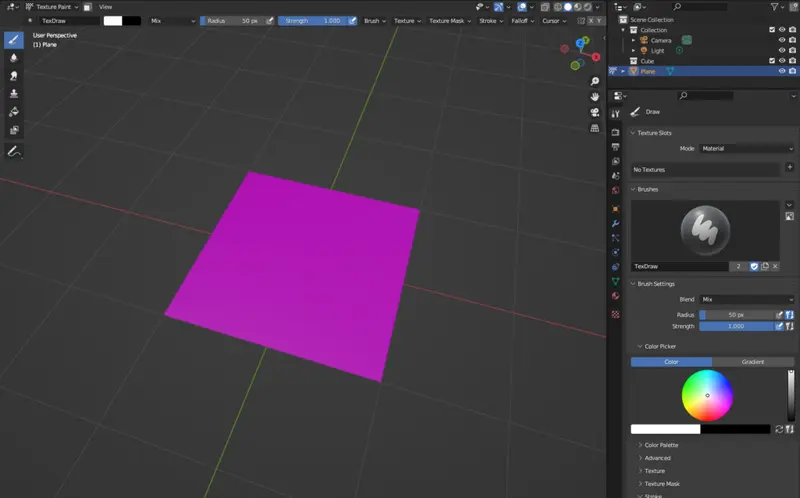Collapse the Texture Slots panel
The image size is (800, 498).
(652, 133)
